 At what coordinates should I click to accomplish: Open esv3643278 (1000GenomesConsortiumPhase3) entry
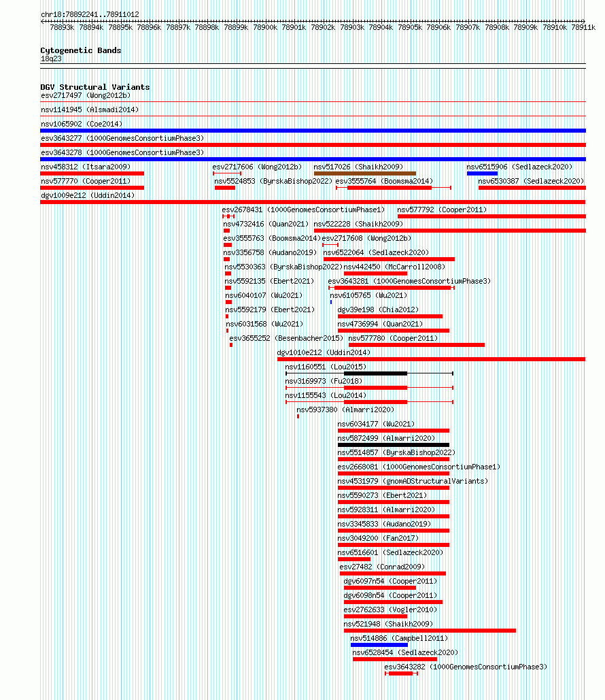(122, 152)
